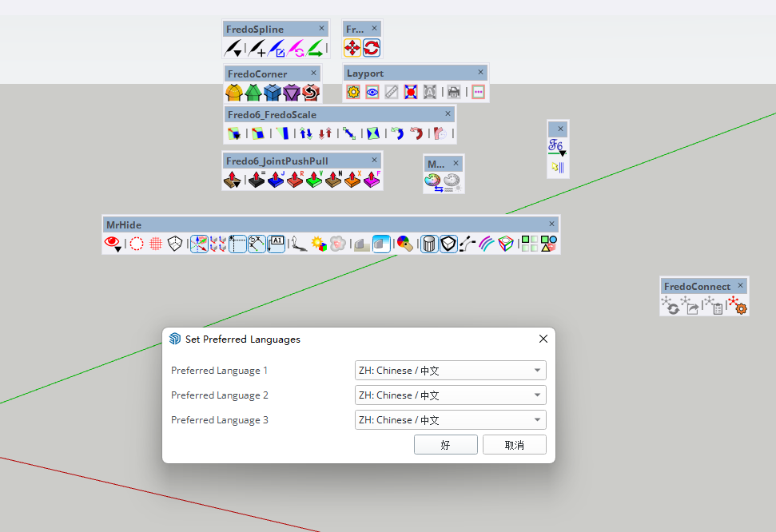Toggle the highlighted cylinder icon in MrHide
Screen dimensions: 776x532
[429, 244]
